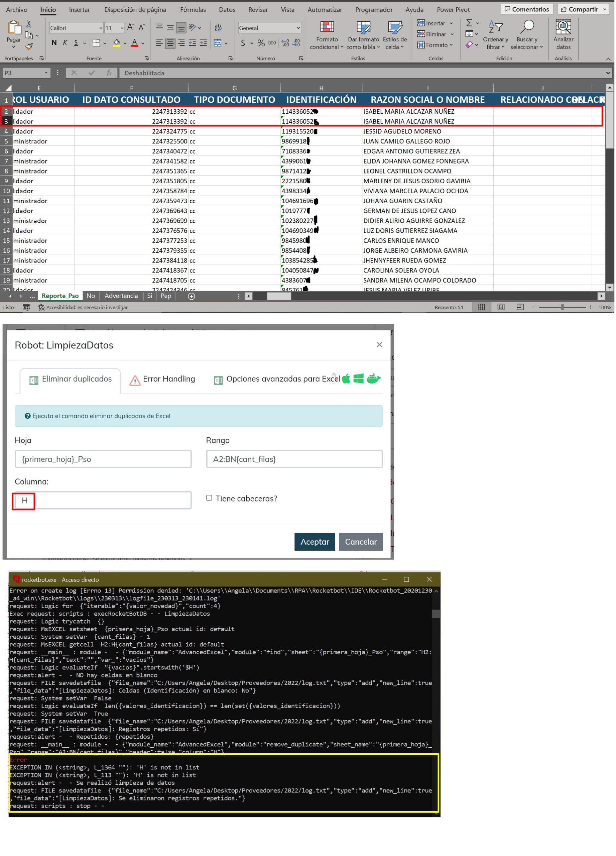Click the Rango input field
The height and width of the screenshot is (856, 616).
tap(294, 459)
